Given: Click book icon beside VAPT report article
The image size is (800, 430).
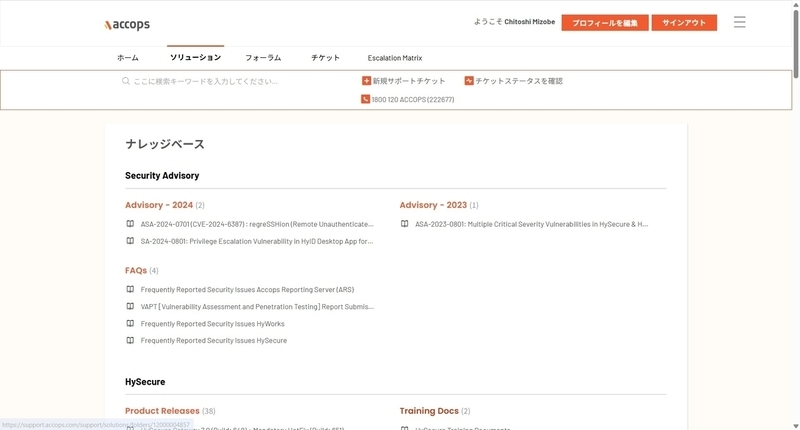Looking at the screenshot, I should pos(130,306).
